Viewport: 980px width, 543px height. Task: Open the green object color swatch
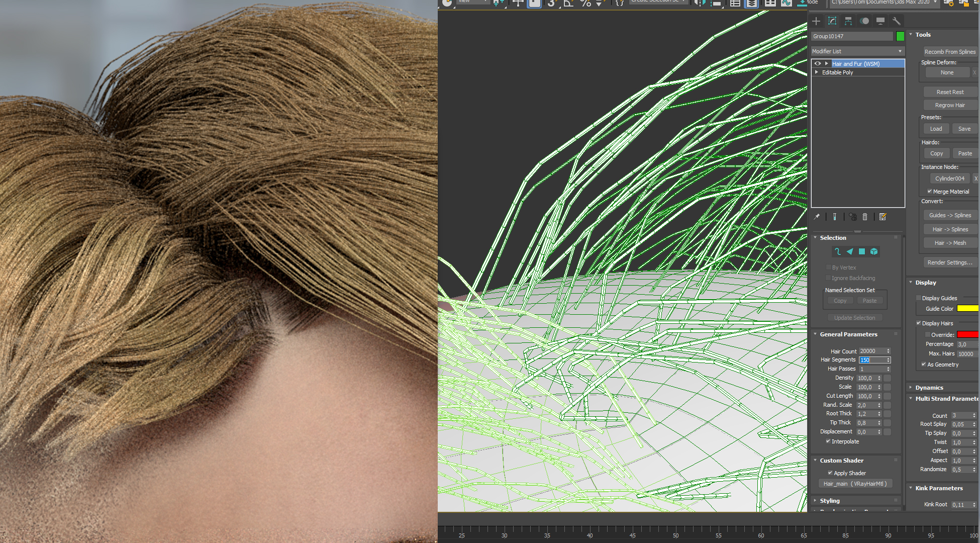pos(900,36)
